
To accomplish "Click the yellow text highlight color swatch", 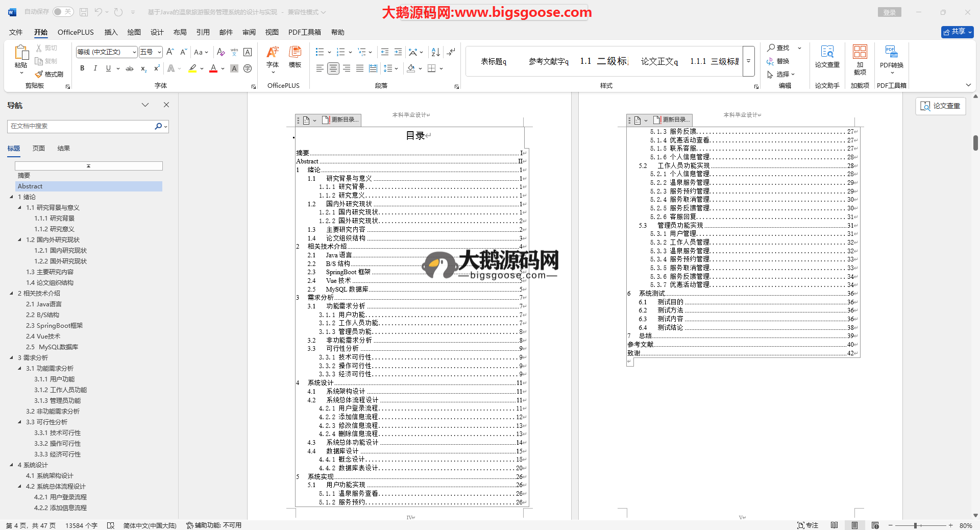I will pos(192,68).
